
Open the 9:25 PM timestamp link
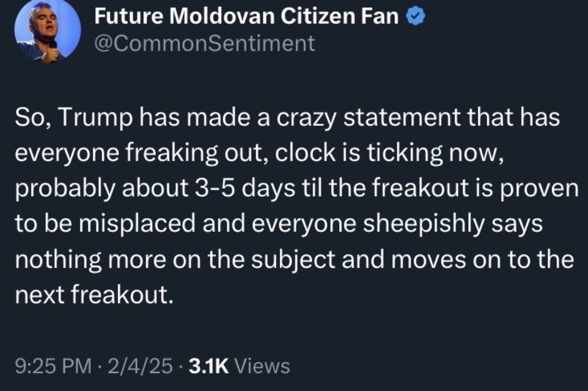coord(53,366)
